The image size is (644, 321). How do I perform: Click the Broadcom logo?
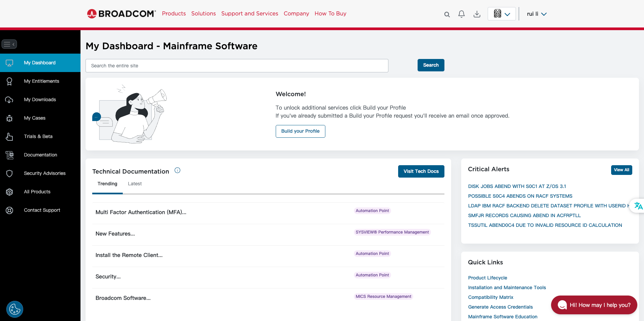[x=121, y=14]
